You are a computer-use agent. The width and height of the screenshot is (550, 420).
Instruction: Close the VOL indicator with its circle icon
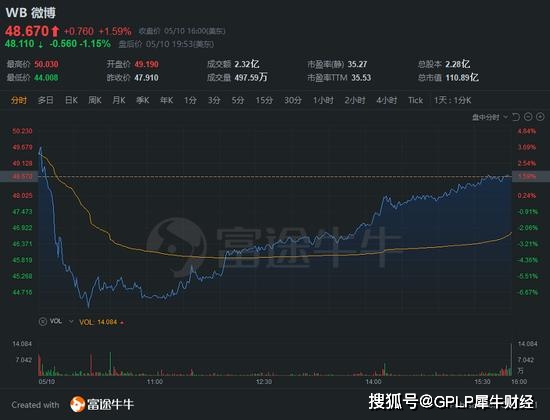pyautogui.click(x=42, y=321)
